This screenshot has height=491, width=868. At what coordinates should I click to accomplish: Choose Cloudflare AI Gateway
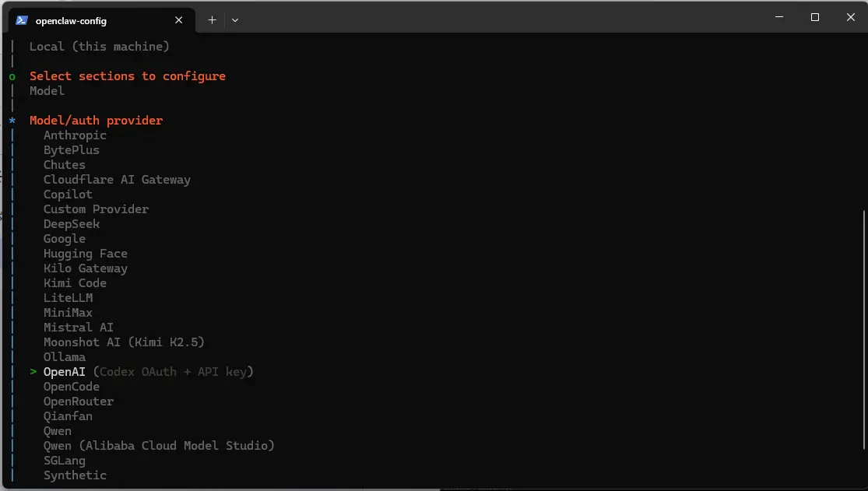tap(117, 179)
